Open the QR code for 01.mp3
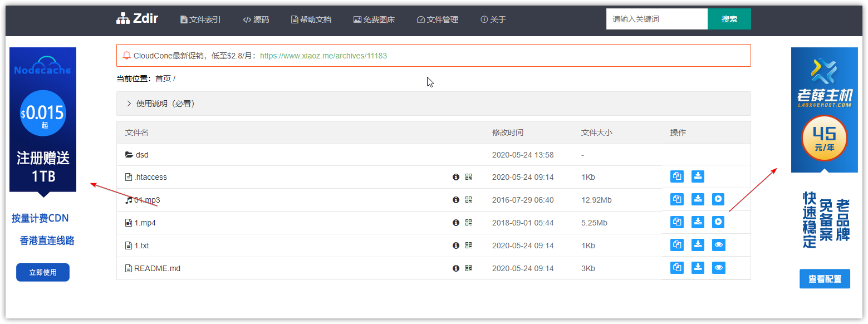This screenshot has width=868, height=324. click(x=468, y=199)
